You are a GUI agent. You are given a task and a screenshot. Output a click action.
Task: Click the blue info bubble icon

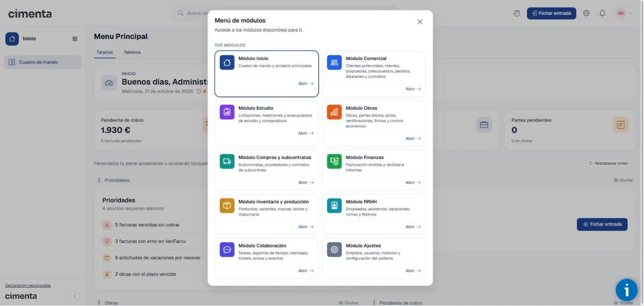click(x=627, y=290)
